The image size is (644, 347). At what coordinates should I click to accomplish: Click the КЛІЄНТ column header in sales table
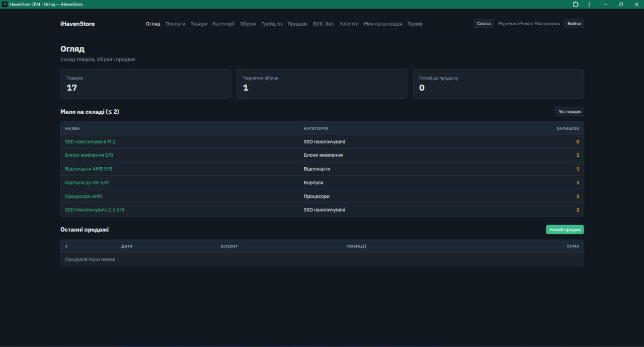229,246
